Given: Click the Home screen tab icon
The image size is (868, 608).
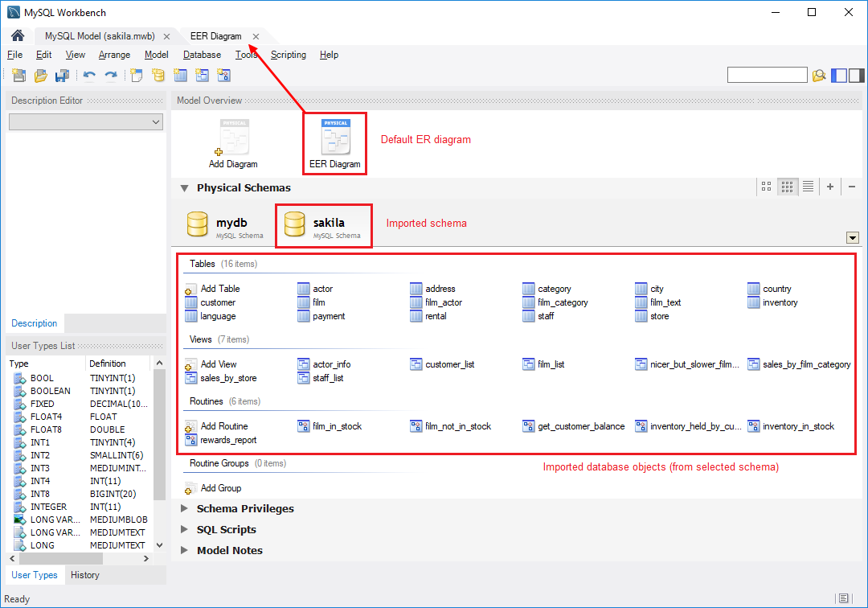Looking at the screenshot, I should (x=17, y=36).
